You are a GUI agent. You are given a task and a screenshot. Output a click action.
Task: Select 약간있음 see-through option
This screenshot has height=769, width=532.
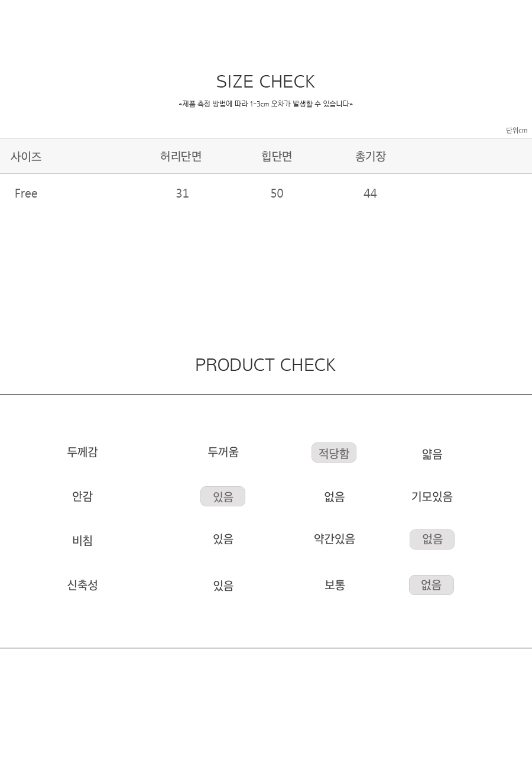point(335,539)
